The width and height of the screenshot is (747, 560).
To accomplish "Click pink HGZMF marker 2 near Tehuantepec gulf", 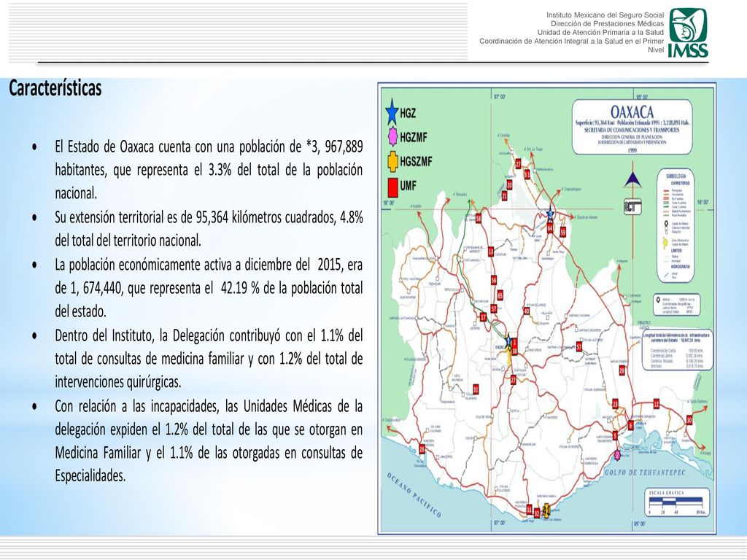I will tap(617, 455).
